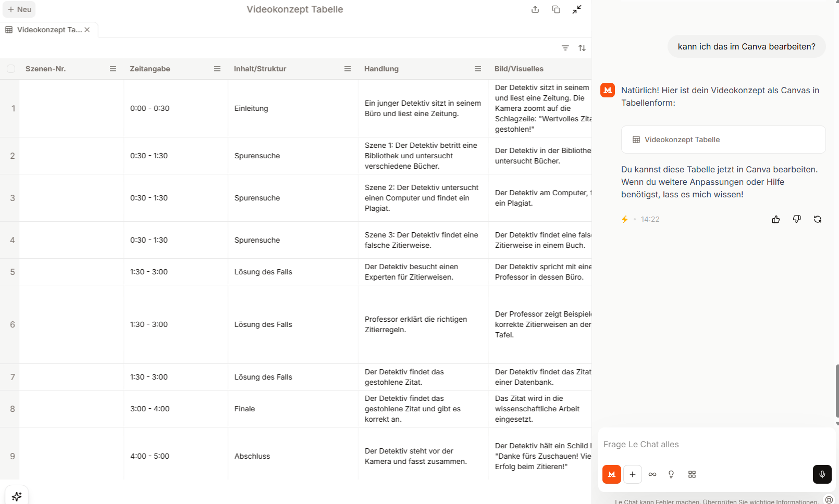Toggle the lightbulb thinking mode
The width and height of the screenshot is (839, 504).
pos(671,474)
